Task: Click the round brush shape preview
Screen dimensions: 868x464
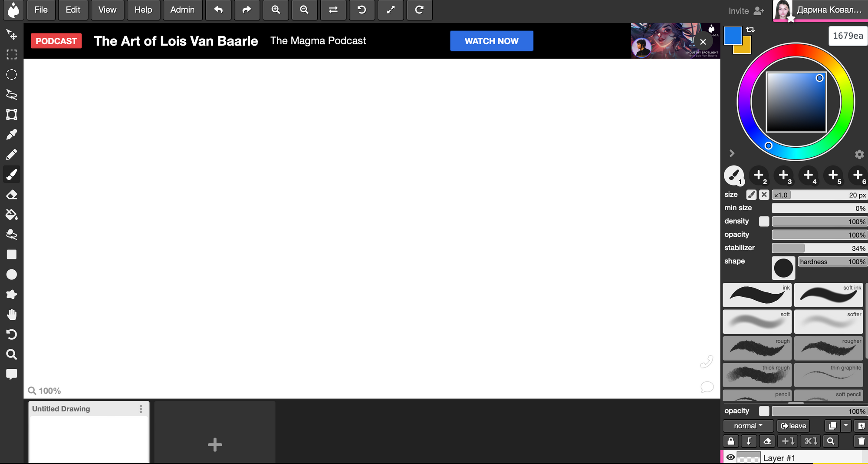Action: (x=783, y=268)
